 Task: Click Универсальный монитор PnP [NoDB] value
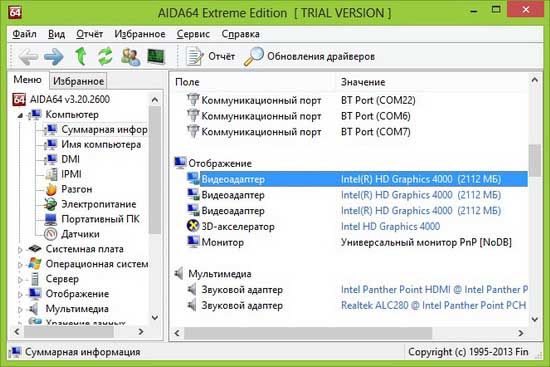point(426,242)
